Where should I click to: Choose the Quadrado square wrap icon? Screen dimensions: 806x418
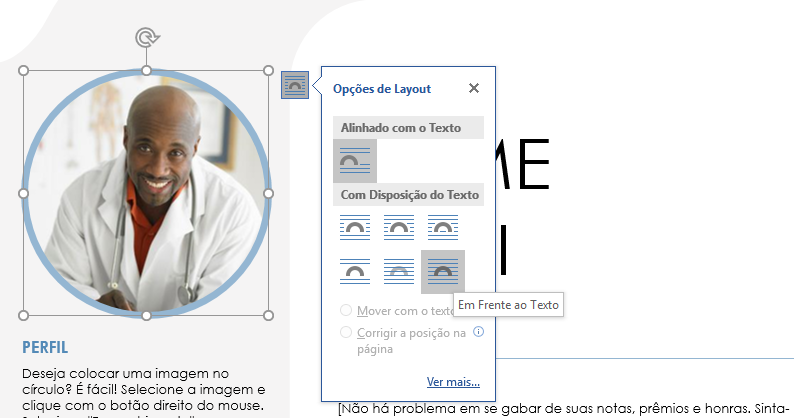pyautogui.click(x=355, y=227)
